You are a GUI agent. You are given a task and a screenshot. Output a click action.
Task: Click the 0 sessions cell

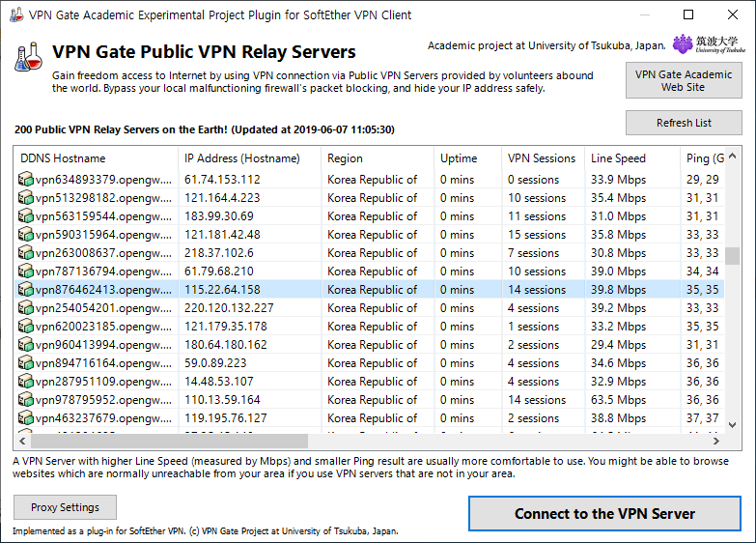[533, 180]
